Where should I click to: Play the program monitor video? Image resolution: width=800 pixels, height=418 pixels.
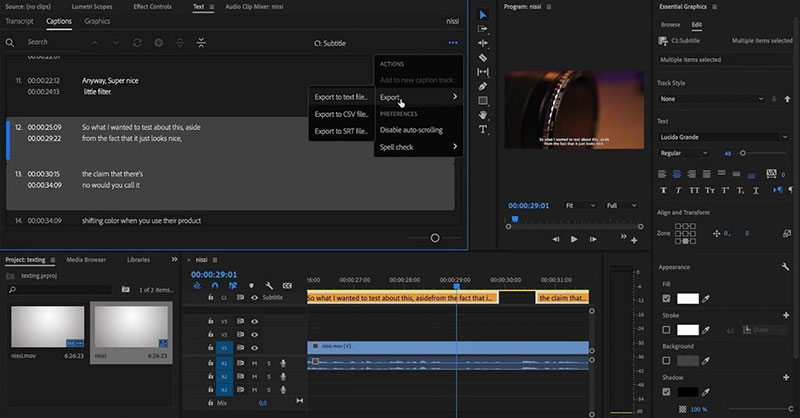coord(574,239)
